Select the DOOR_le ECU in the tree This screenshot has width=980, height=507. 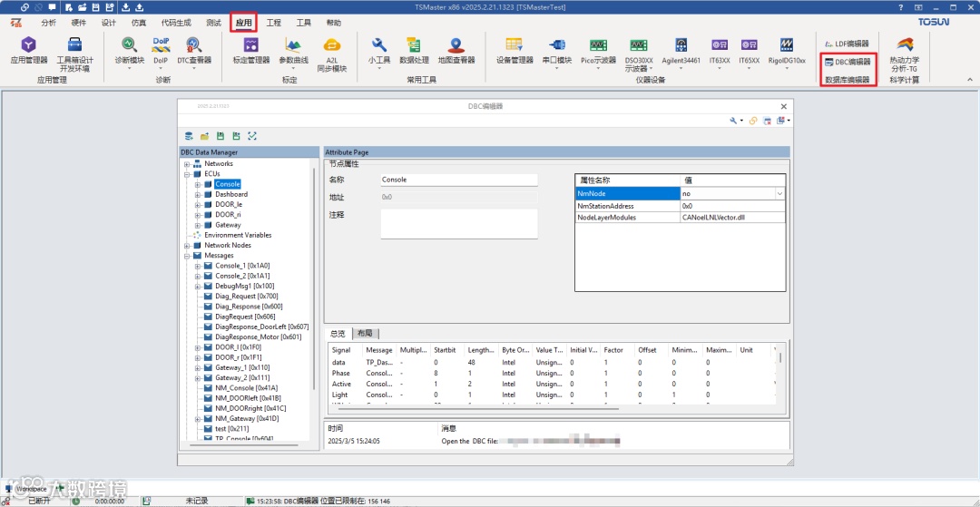tap(229, 204)
